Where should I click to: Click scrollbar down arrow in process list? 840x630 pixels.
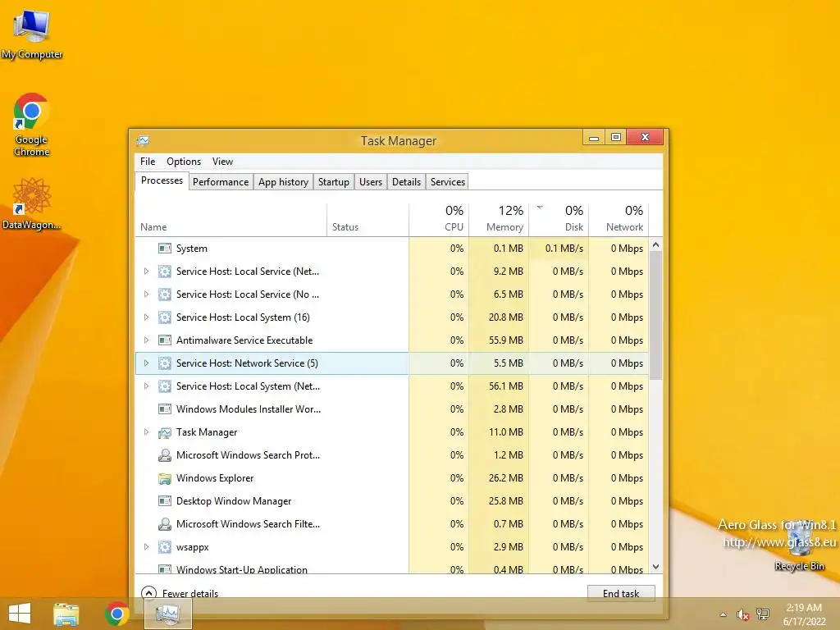(x=655, y=566)
